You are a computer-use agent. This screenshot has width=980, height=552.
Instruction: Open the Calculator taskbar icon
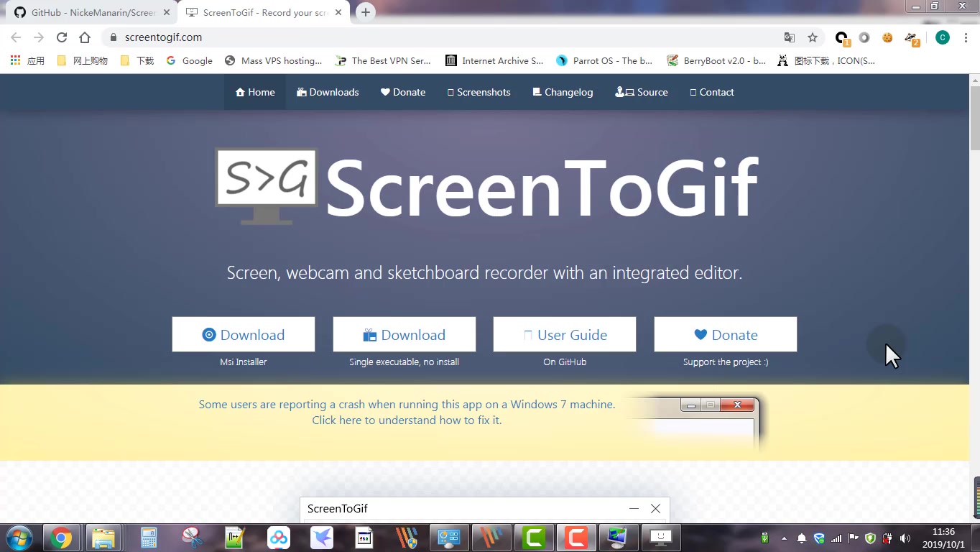149,538
